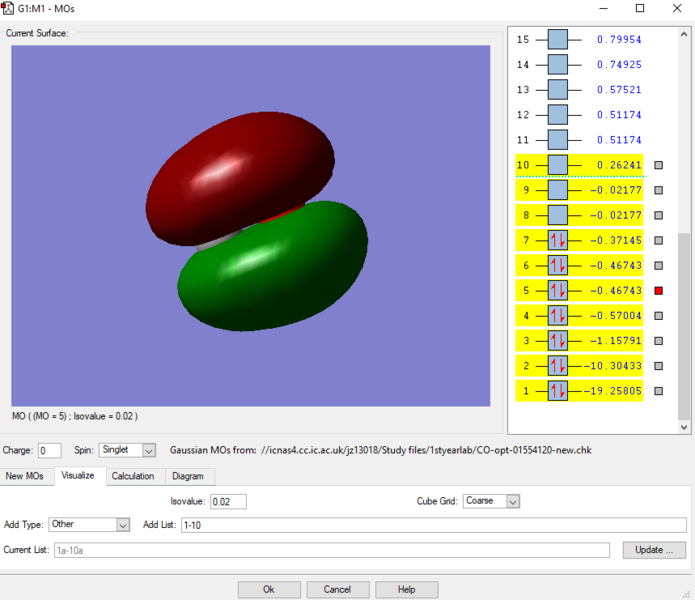Select energy value 0.26241 of MO 10

(619, 165)
